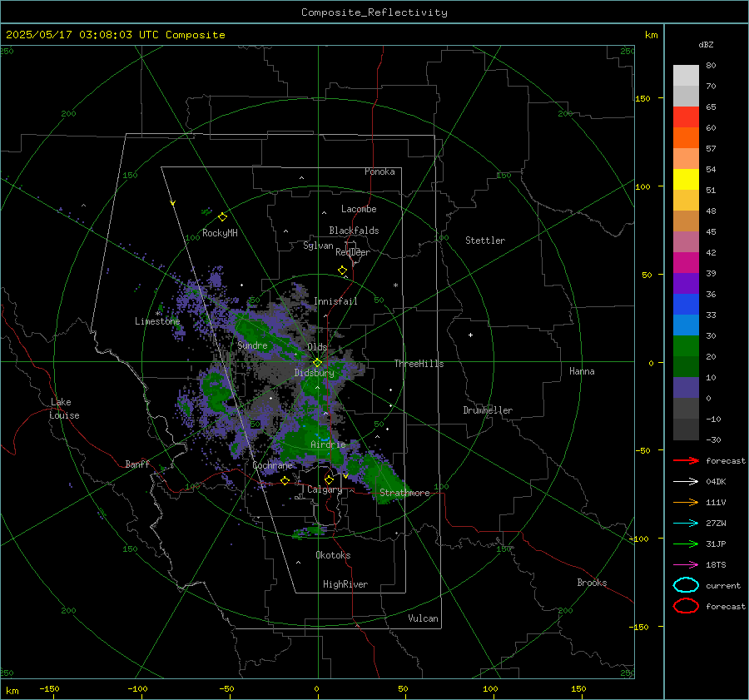Viewport: 749px width, 700px height.
Task: Click the Olds label near radar center
Action: pos(317,347)
